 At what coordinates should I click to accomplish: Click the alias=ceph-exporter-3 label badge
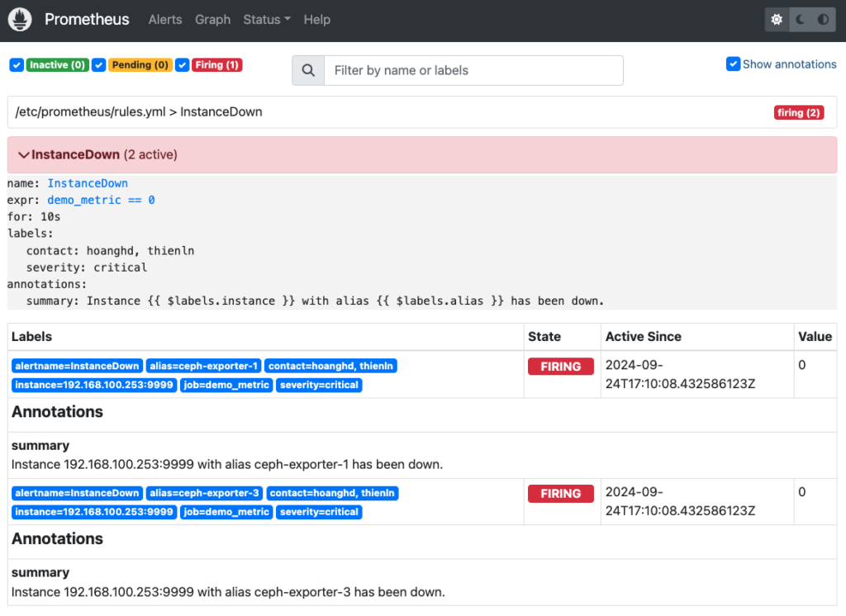205,493
